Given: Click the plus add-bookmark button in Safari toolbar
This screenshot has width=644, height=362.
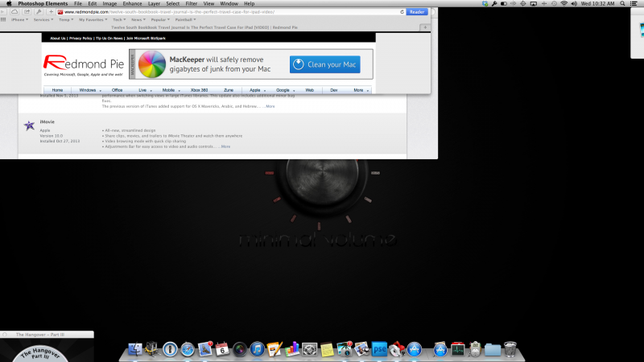Looking at the screenshot, I should click(51, 12).
